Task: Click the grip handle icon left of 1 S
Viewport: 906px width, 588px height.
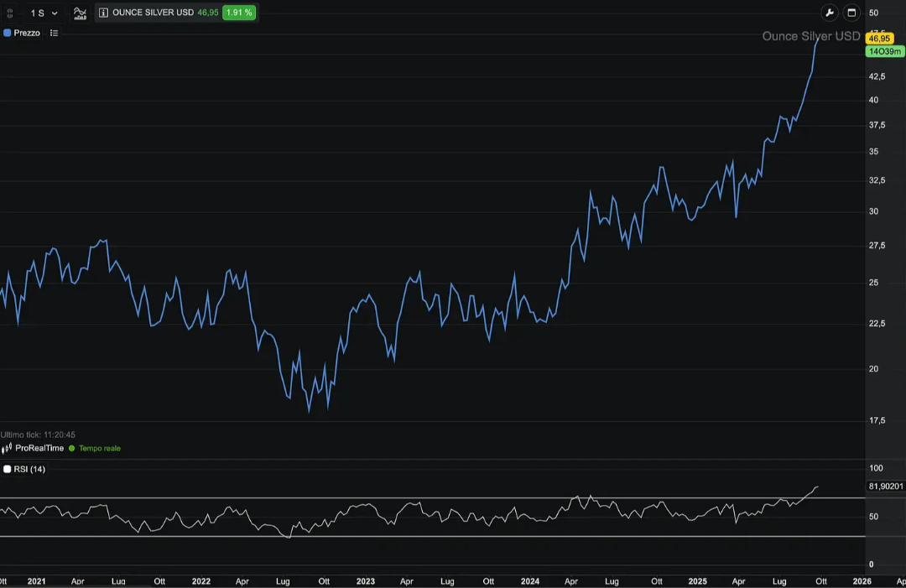Action: point(10,13)
